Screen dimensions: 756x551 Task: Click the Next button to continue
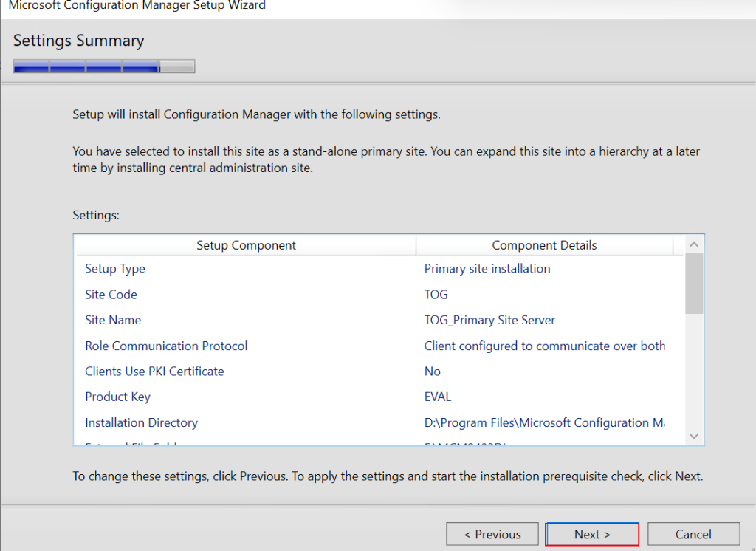(591, 534)
